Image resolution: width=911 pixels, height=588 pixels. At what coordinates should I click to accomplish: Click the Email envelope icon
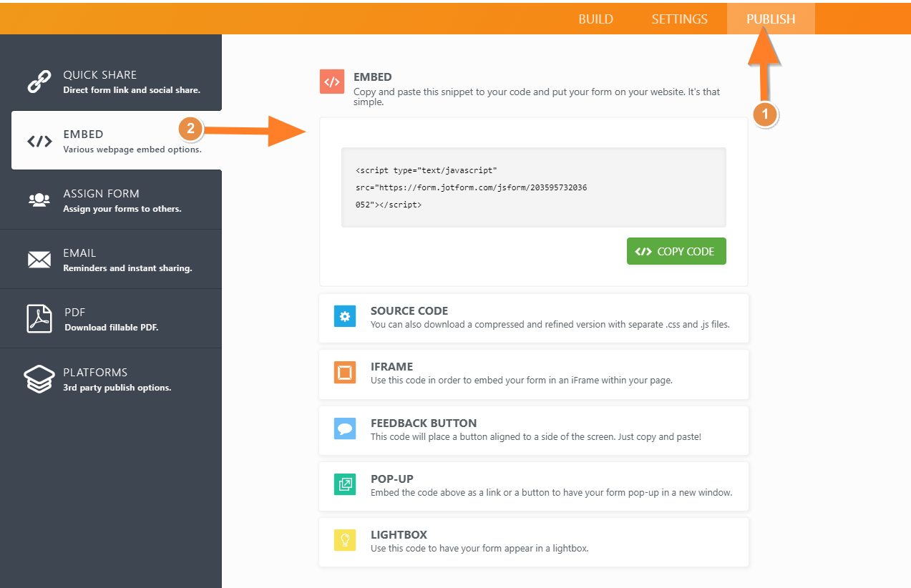click(x=39, y=260)
